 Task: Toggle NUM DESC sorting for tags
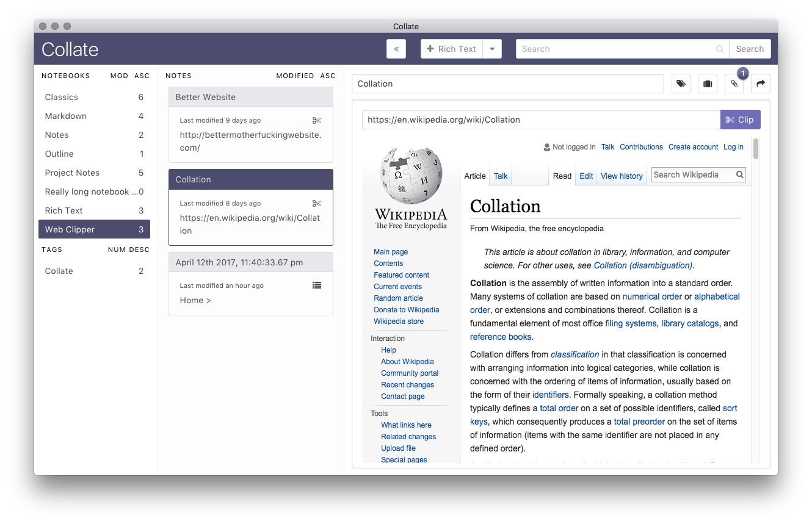[x=129, y=249]
